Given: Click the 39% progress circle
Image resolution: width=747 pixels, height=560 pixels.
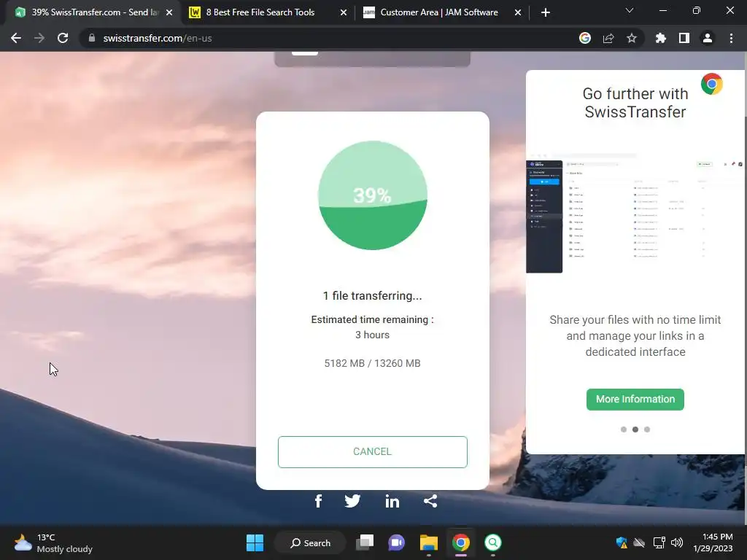Looking at the screenshot, I should (373, 195).
